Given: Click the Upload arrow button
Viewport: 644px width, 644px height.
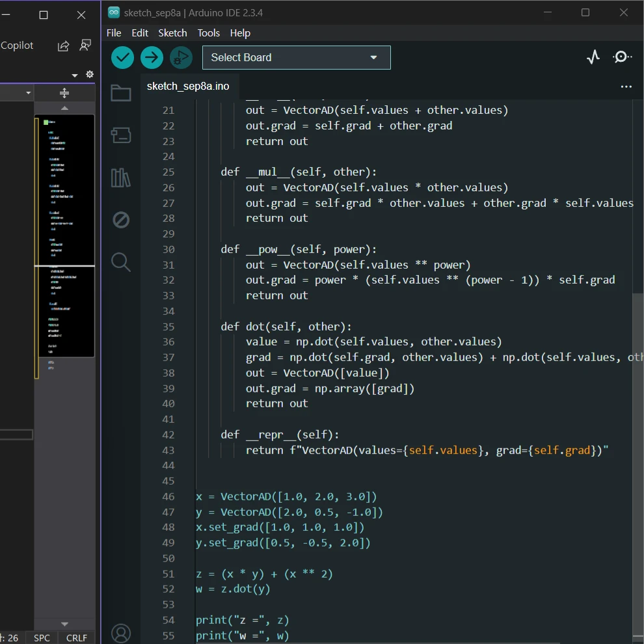Looking at the screenshot, I should pyautogui.click(x=152, y=57).
